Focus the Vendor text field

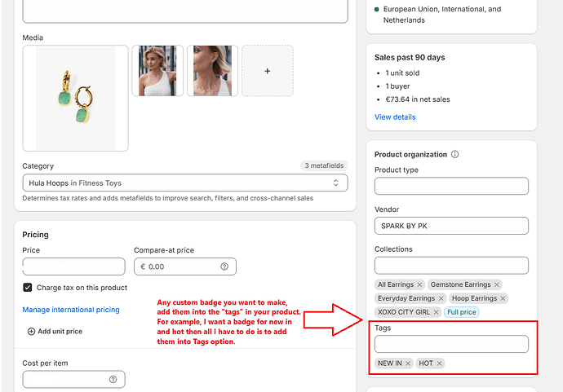click(451, 226)
